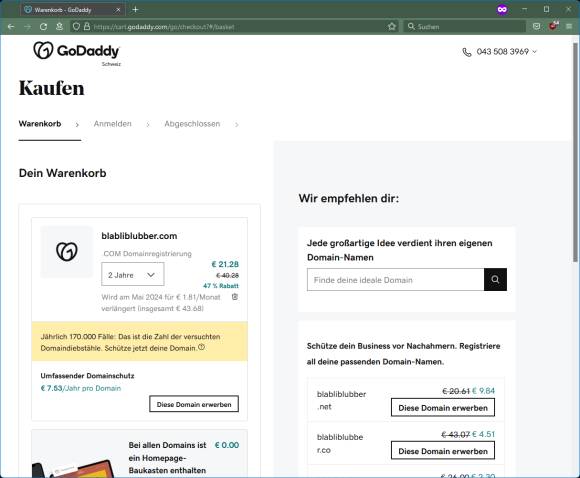Click Diese Domain erwerben for blabliblubber.net

pyautogui.click(x=443, y=408)
